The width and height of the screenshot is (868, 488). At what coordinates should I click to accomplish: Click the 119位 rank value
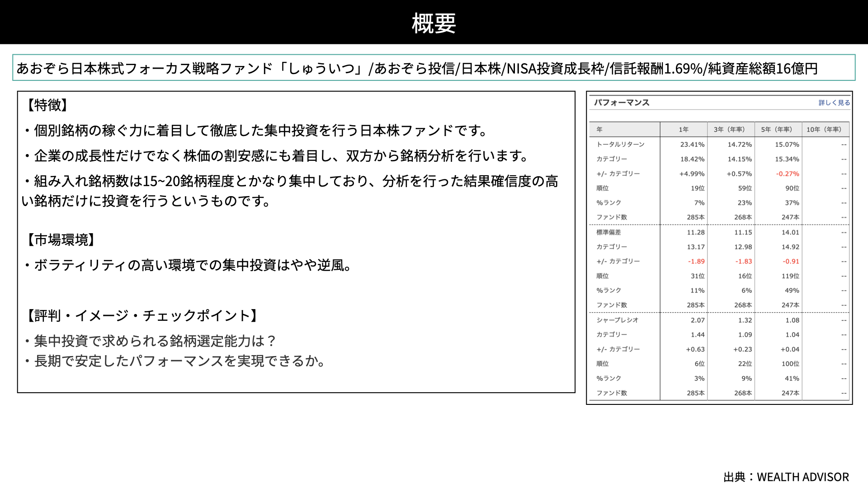790,276
